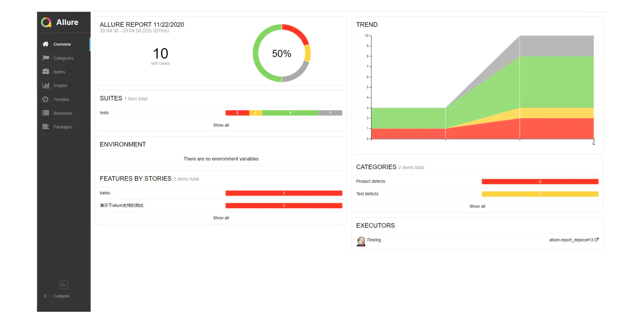Click the Allure logo icon
This screenshot has height=319, width=644.
(46, 23)
